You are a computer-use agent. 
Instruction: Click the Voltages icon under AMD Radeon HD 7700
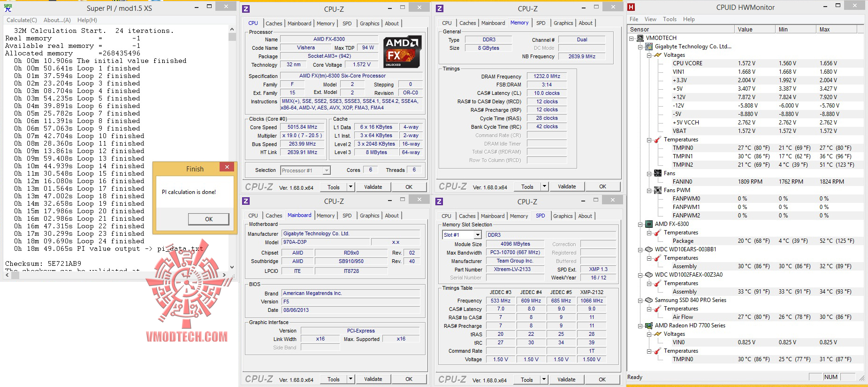pos(658,334)
